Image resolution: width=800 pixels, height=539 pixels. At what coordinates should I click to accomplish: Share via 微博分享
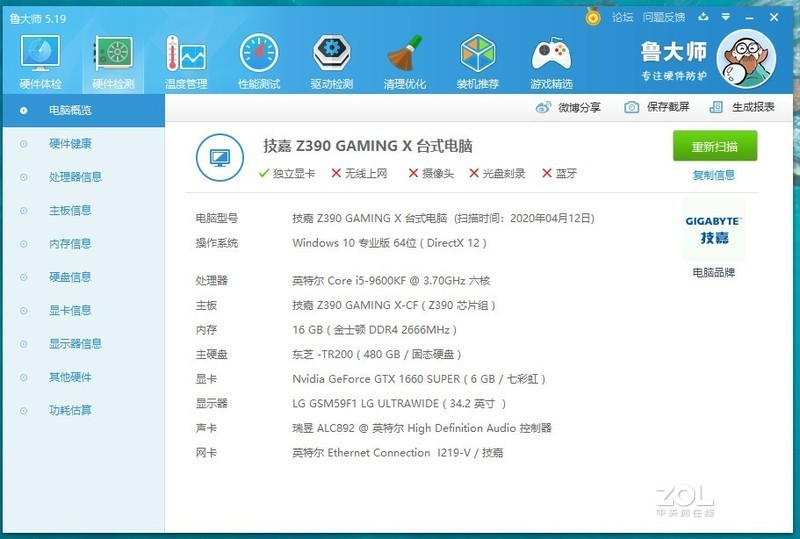568,107
